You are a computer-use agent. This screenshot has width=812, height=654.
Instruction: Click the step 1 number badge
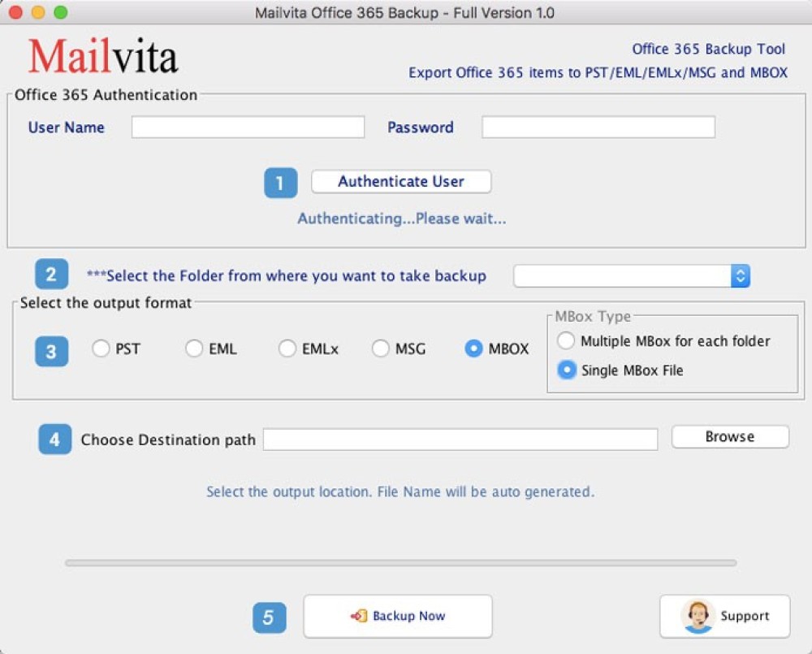(x=280, y=183)
